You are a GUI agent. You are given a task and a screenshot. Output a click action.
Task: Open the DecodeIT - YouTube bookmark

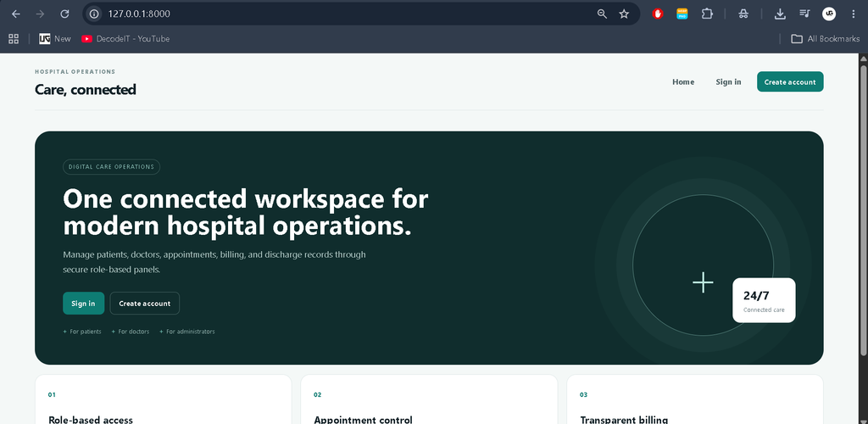(125, 39)
